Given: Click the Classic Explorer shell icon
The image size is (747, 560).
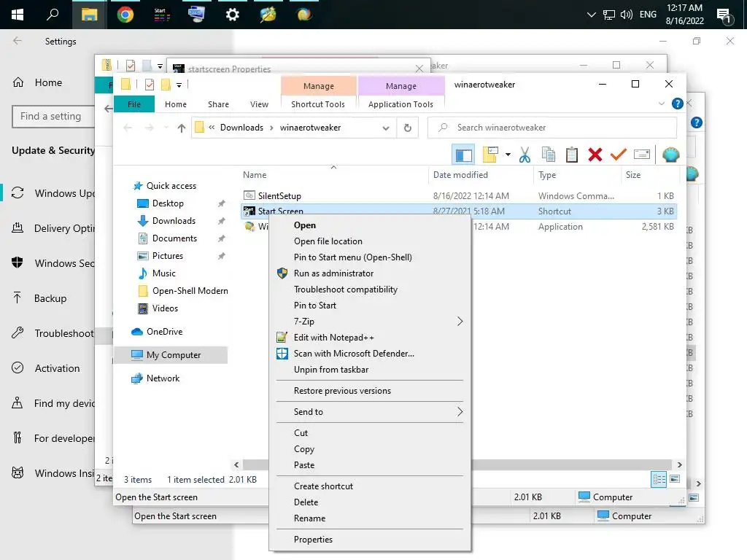Looking at the screenshot, I should tap(671, 155).
